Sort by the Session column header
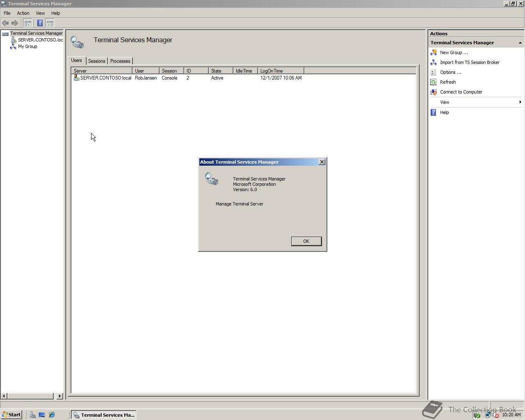Image resolution: width=525 pixels, height=420 pixels. (171, 71)
